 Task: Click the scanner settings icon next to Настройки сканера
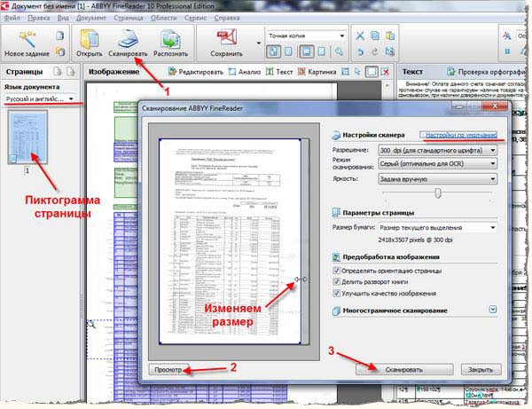(x=336, y=135)
